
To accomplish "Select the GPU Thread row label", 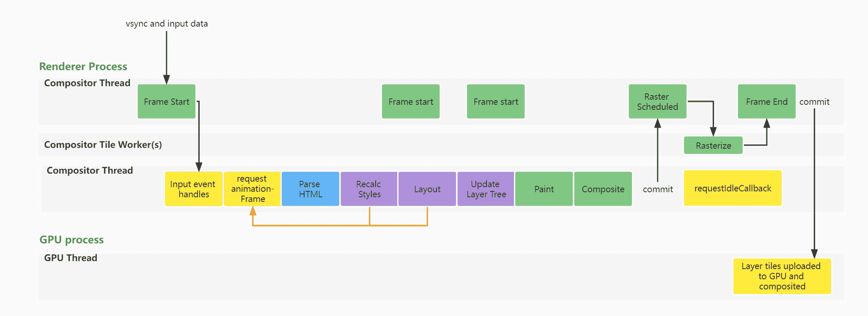I will click(71, 258).
